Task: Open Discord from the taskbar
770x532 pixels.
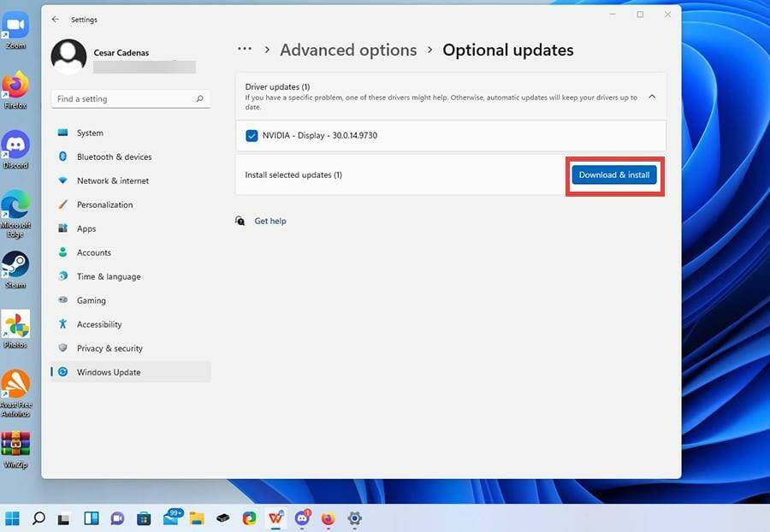Action: 301,518
